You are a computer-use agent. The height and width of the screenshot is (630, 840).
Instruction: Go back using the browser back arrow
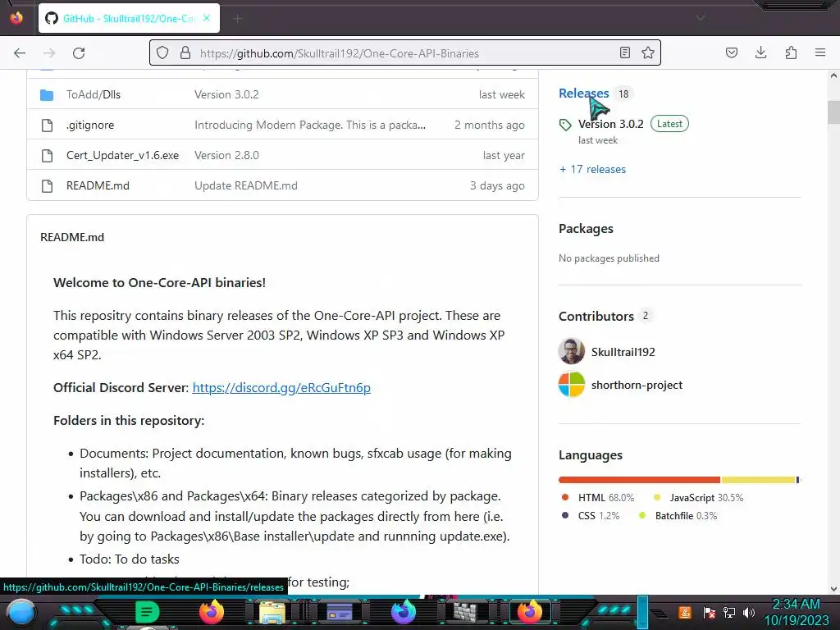[20, 53]
